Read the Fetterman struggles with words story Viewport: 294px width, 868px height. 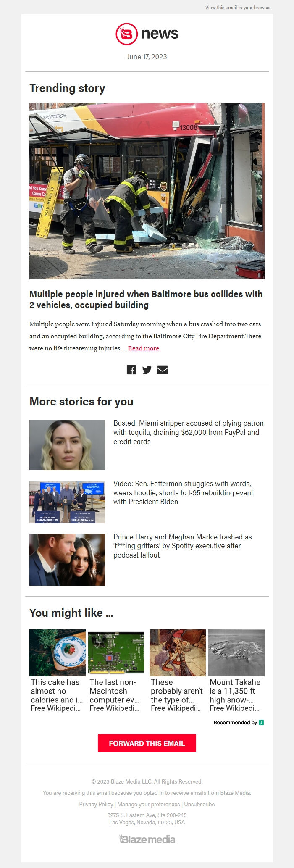pyautogui.click(x=184, y=492)
